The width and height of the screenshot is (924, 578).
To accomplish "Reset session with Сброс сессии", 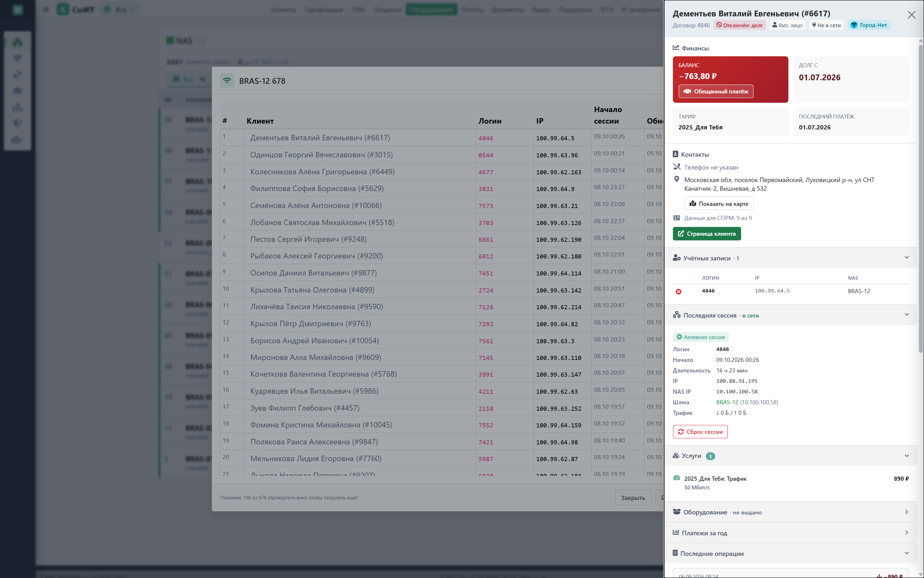I will tap(700, 432).
